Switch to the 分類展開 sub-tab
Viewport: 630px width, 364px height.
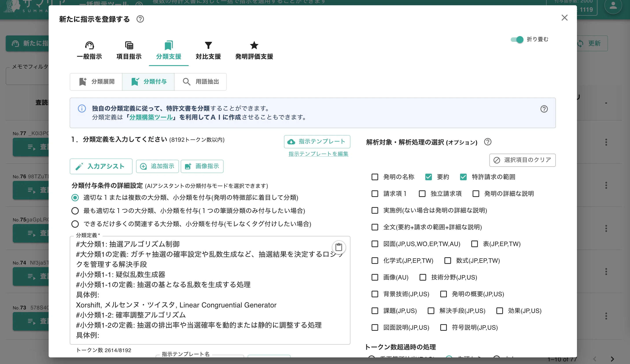pos(96,81)
